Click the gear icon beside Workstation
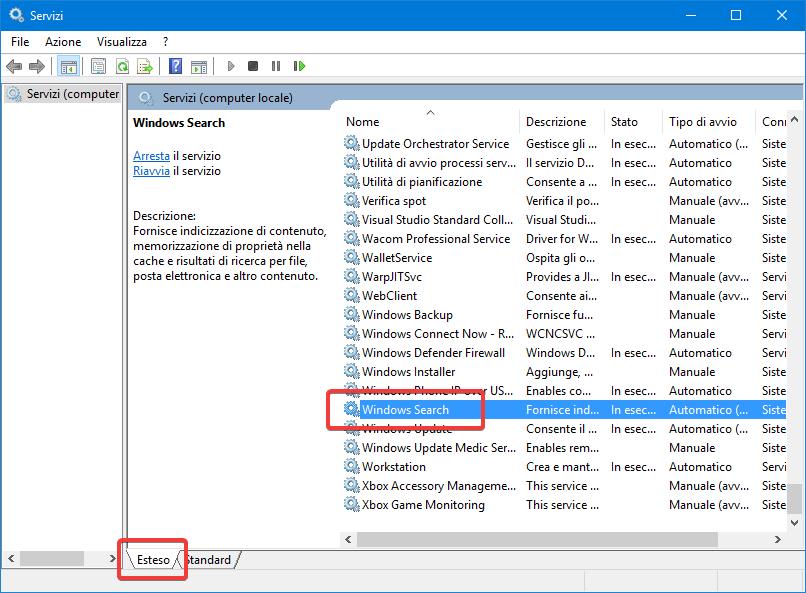Viewport: 806px width, 593px height. point(352,466)
